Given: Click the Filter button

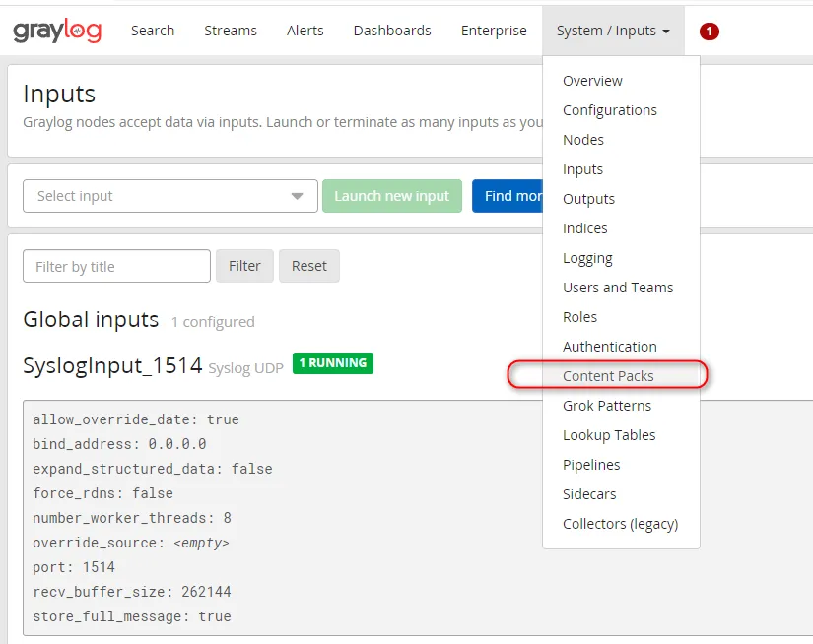Looking at the screenshot, I should coord(244,266).
